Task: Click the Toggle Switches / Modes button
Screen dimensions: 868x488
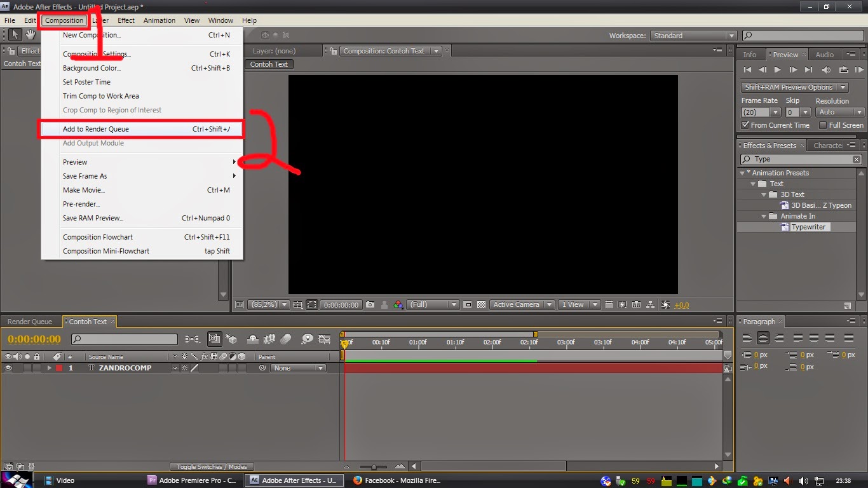Action: pyautogui.click(x=212, y=466)
